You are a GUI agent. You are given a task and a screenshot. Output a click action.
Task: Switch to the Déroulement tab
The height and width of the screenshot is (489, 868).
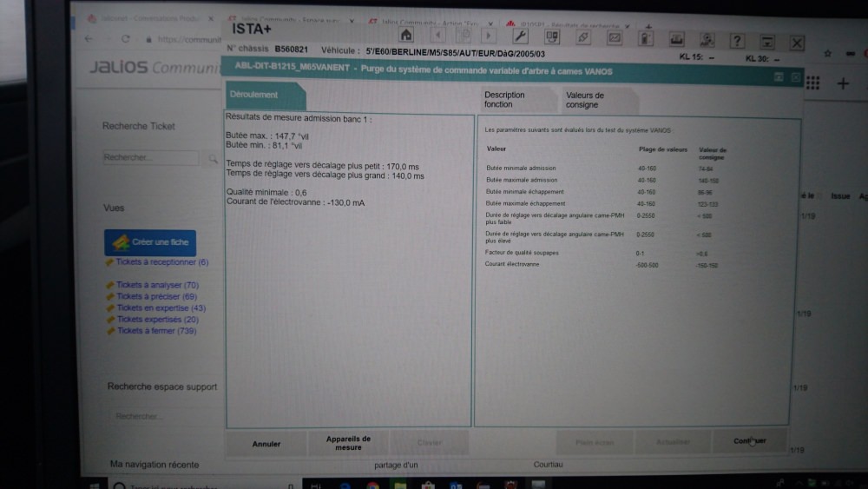coord(265,96)
